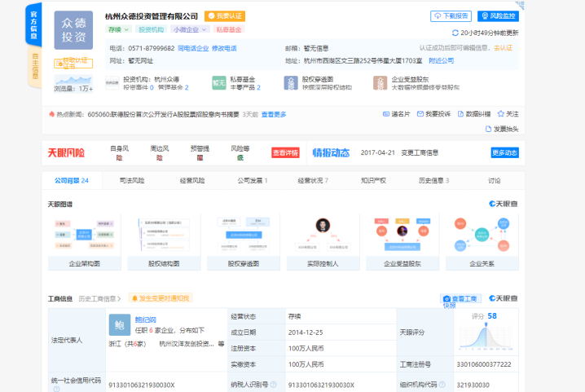Click the 风险监控 button
This screenshot has width=585, height=392.
[x=498, y=16]
